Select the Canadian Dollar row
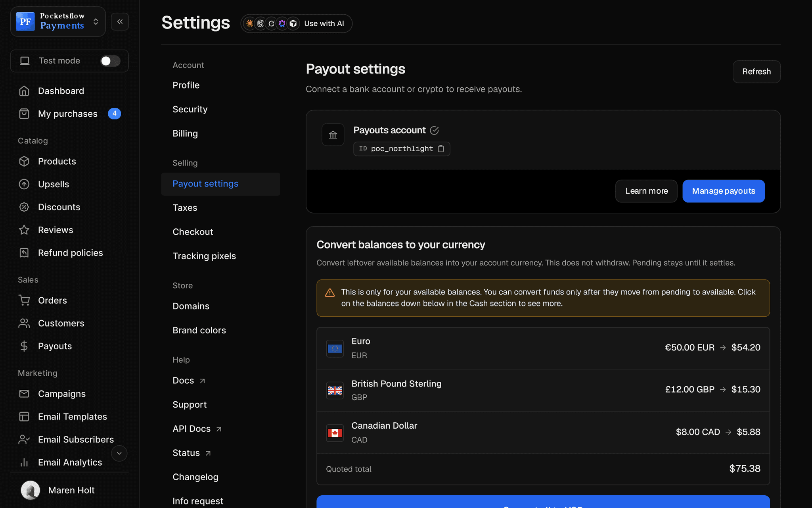Screen dimensions: 812x508 [x=543, y=433]
